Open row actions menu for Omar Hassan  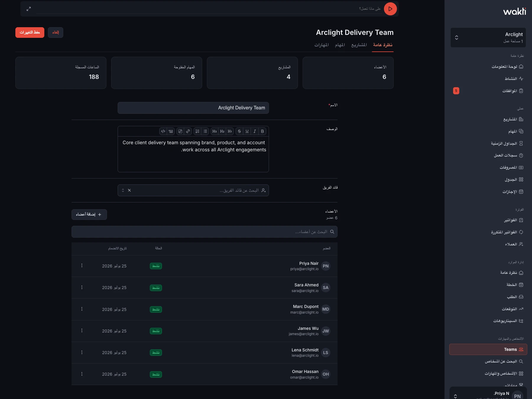coord(82,374)
